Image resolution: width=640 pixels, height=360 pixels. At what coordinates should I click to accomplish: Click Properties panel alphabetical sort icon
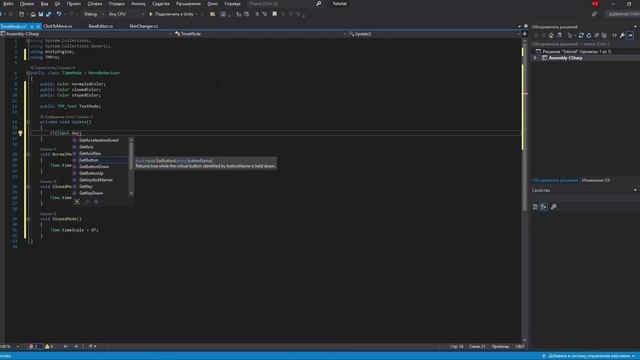coord(544,207)
